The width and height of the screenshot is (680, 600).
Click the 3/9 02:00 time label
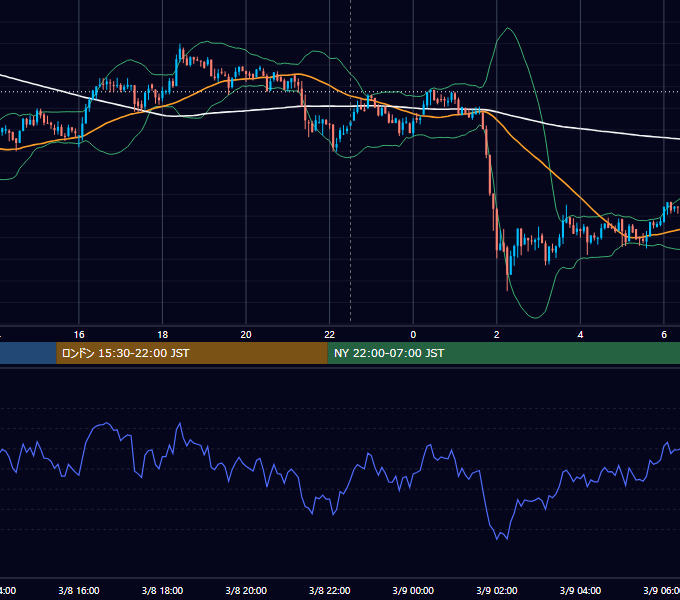click(497, 590)
